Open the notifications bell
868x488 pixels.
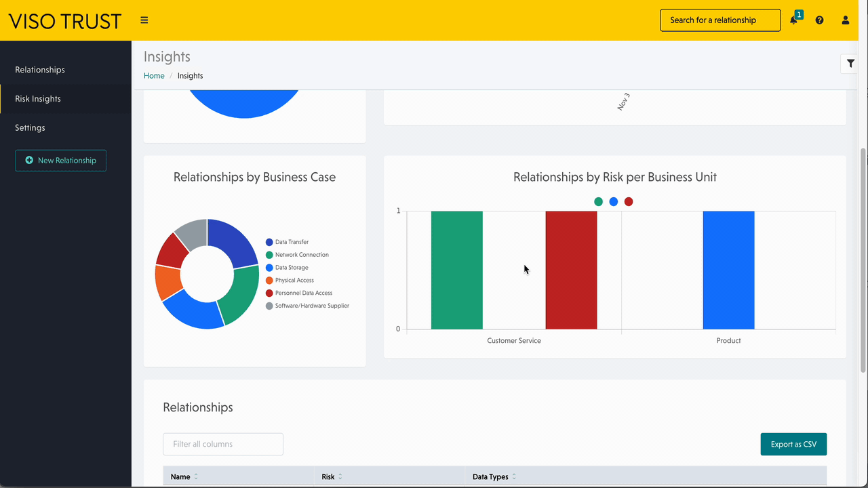[793, 20]
